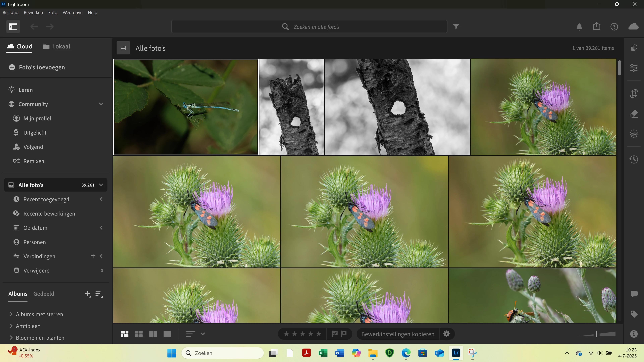Collapse the Community section chevron
644x362 pixels.
point(101,104)
